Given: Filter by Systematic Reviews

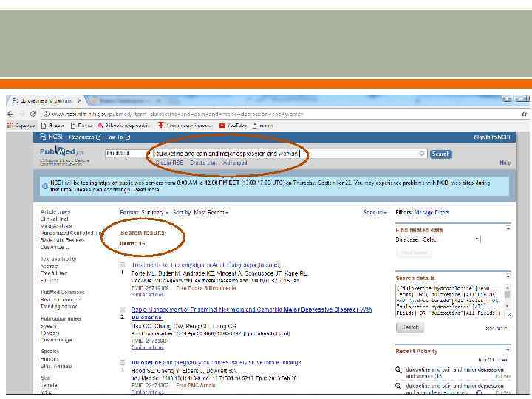Looking at the screenshot, I should click(x=62, y=240).
